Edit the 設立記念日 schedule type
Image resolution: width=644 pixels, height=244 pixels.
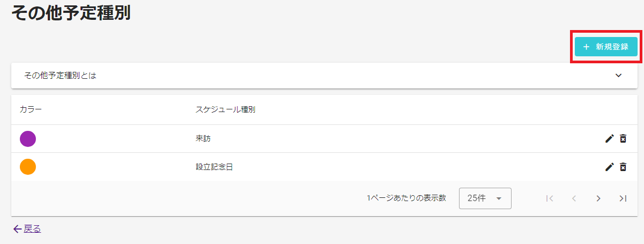point(609,167)
